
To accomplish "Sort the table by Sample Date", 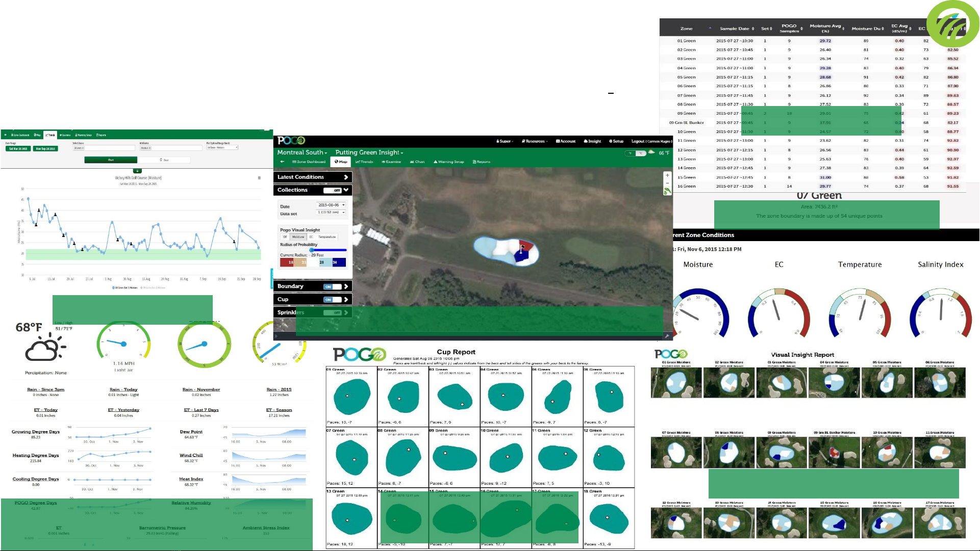I will [737, 29].
